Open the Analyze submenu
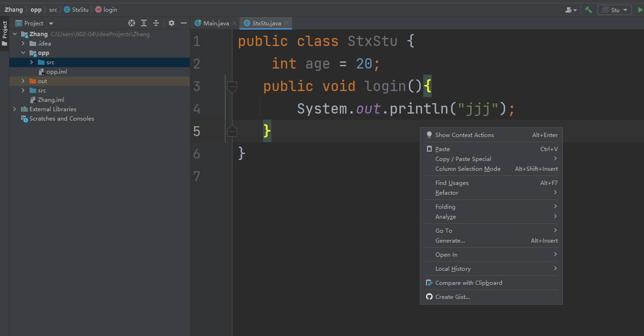 pos(491,217)
